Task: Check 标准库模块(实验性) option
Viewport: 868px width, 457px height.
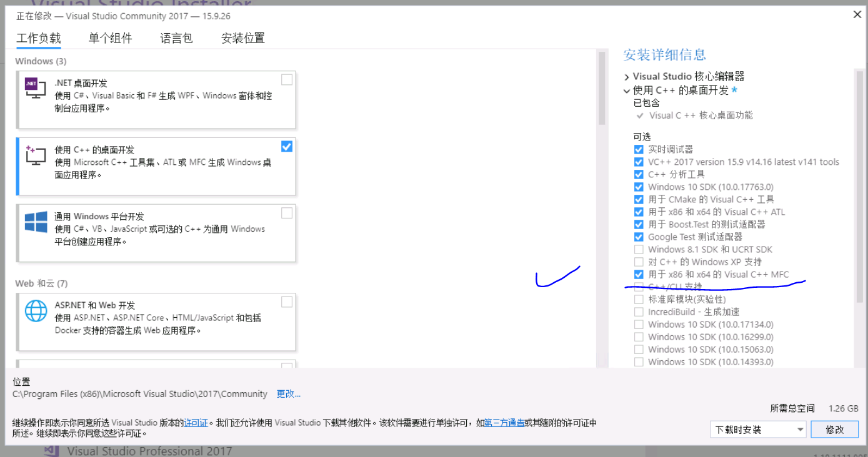Action: 639,299
